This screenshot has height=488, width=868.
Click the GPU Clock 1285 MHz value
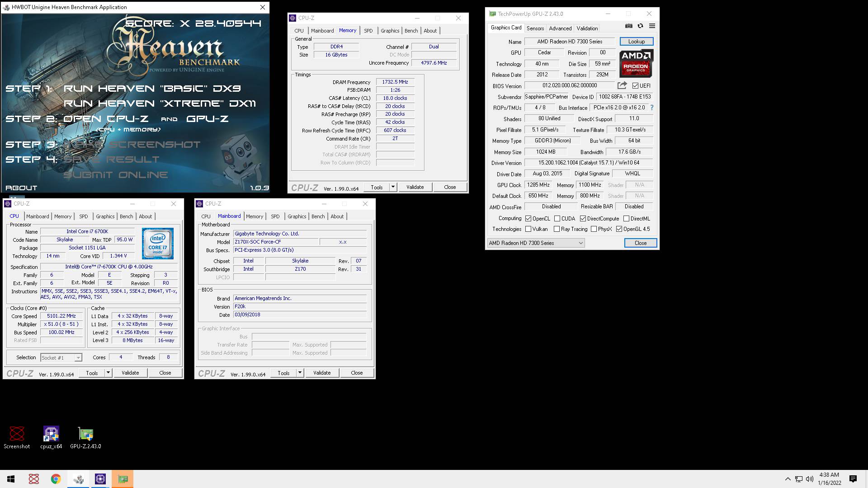(x=538, y=185)
